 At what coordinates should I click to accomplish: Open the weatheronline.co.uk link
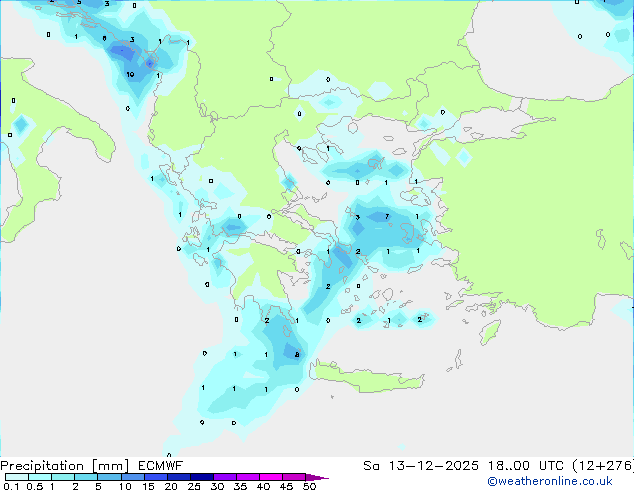pyautogui.click(x=550, y=481)
